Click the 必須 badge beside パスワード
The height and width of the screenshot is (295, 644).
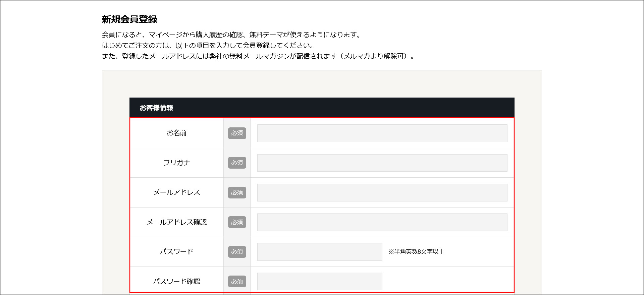pos(237,252)
